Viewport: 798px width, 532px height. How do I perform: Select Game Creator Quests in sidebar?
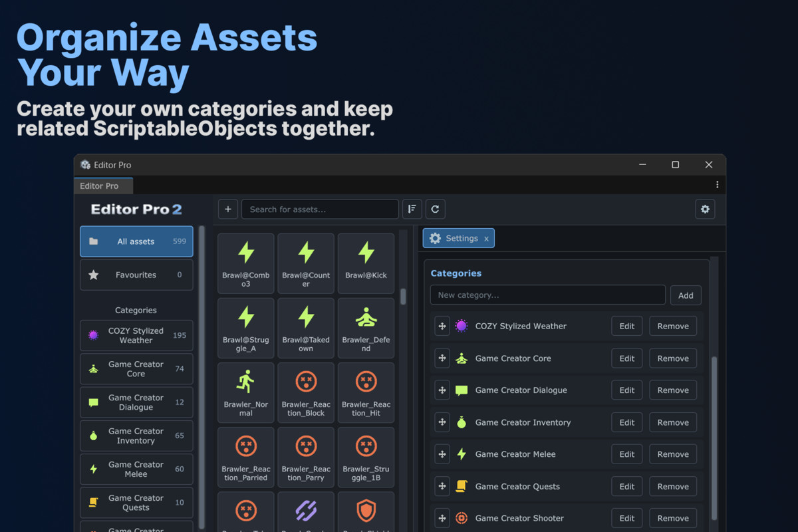pyautogui.click(x=136, y=503)
